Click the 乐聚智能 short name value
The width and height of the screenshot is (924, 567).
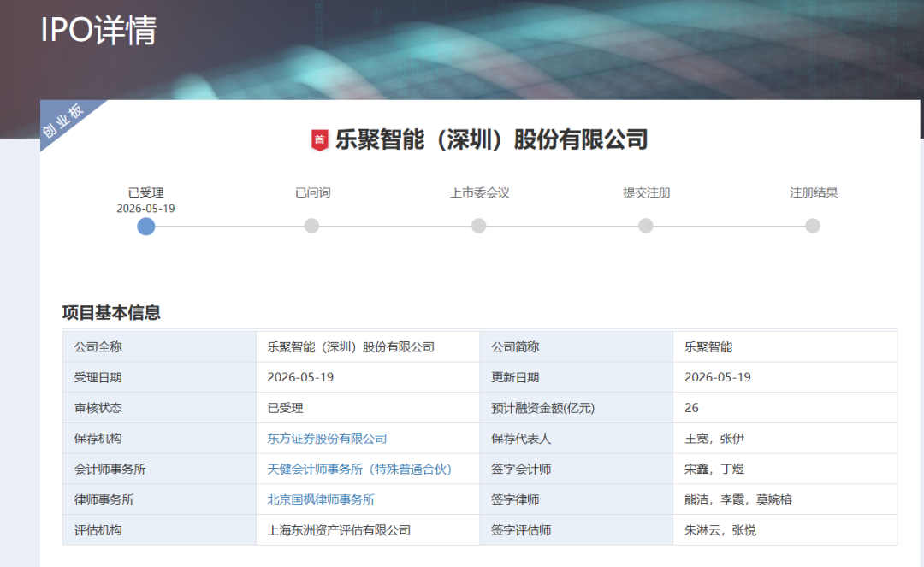pos(708,347)
